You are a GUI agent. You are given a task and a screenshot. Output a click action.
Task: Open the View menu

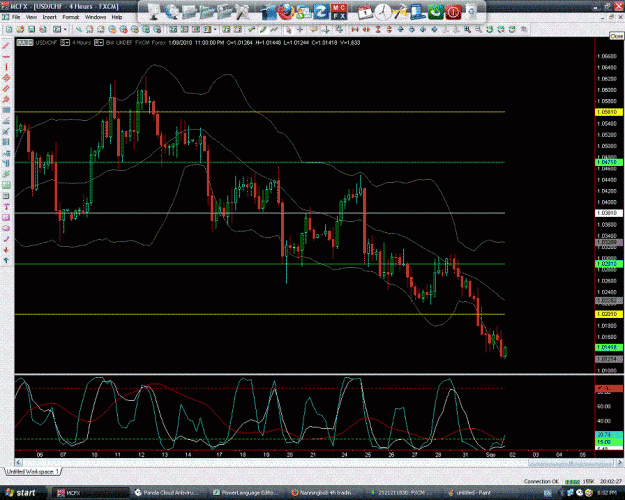pyautogui.click(x=31, y=17)
